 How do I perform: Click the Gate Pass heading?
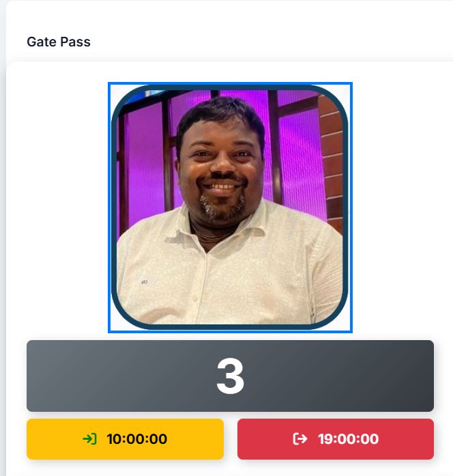tap(59, 42)
